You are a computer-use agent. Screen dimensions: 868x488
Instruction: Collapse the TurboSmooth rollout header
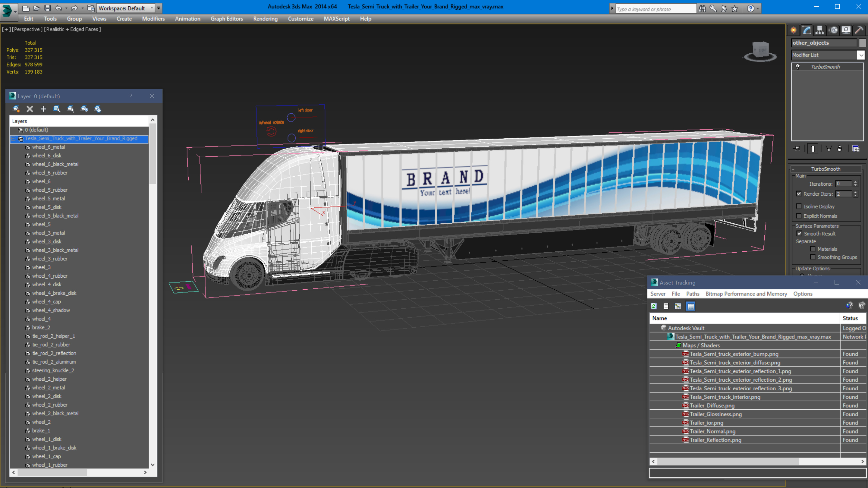(825, 169)
